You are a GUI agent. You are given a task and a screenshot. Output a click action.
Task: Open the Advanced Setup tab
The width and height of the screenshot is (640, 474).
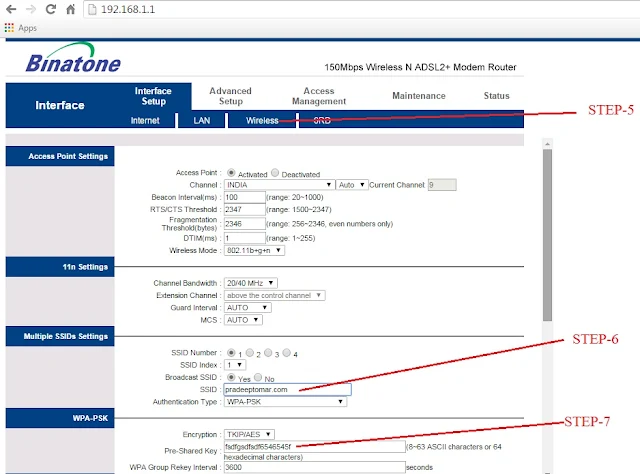tap(231, 96)
